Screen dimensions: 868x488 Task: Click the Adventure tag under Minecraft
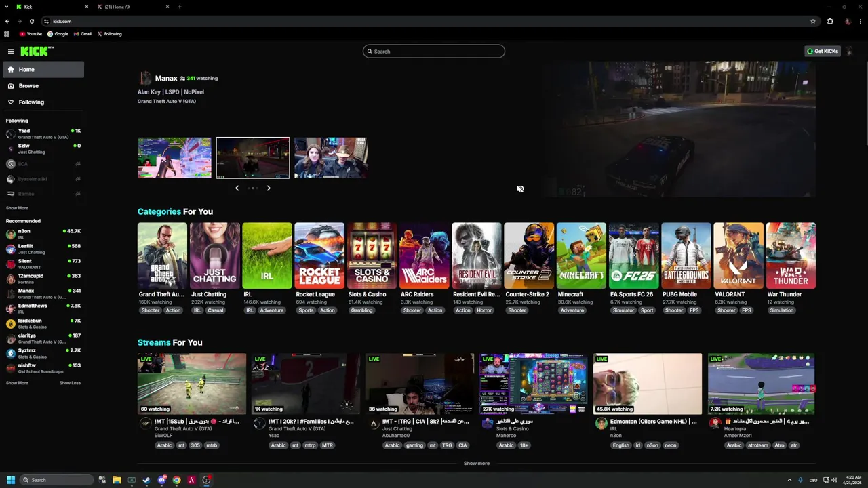point(572,310)
